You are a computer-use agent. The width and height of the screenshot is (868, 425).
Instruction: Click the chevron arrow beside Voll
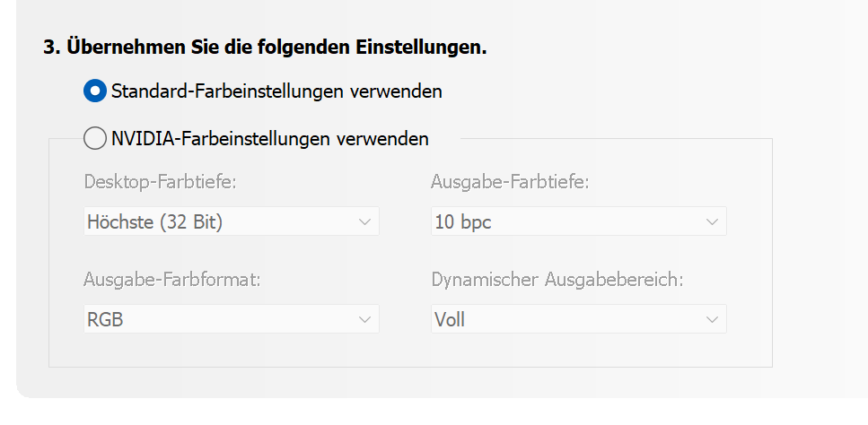click(712, 319)
